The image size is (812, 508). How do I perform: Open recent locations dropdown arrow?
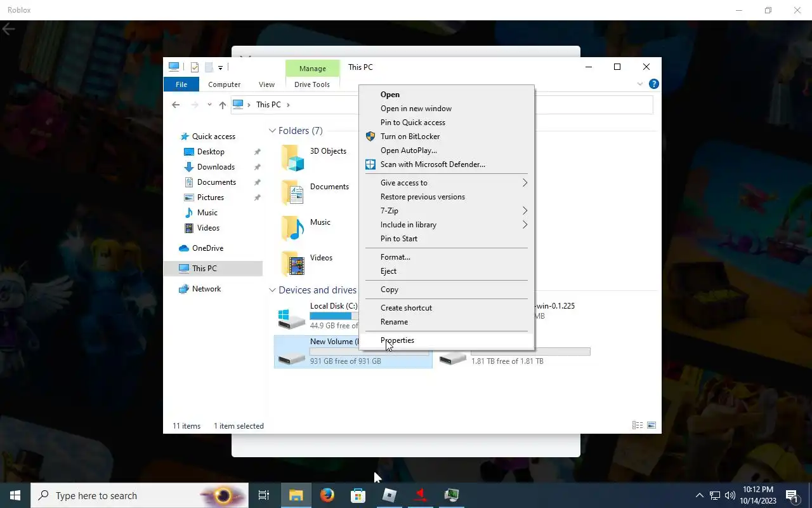209,105
